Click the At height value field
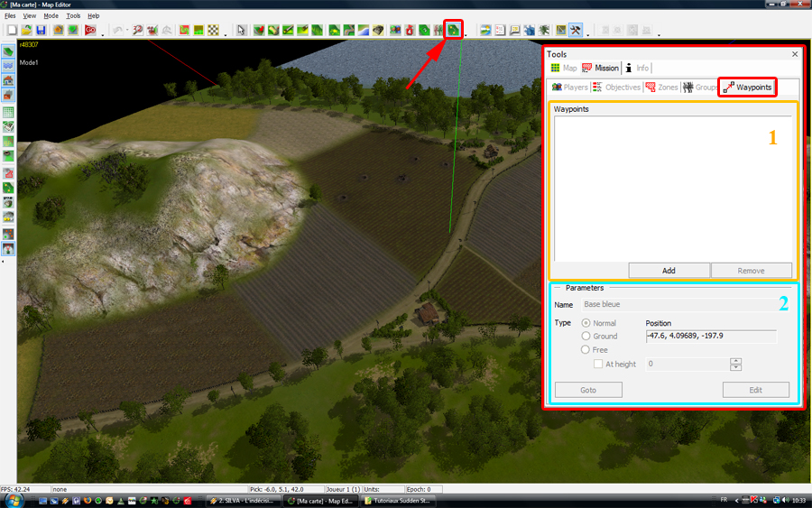 [x=687, y=364]
